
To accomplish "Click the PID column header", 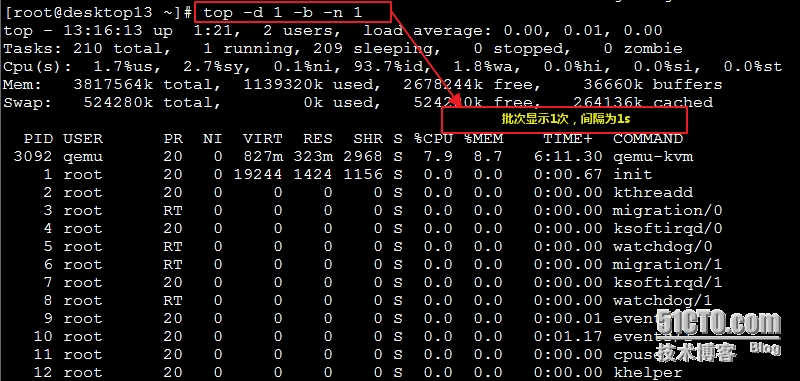I will tap(37, 139).
